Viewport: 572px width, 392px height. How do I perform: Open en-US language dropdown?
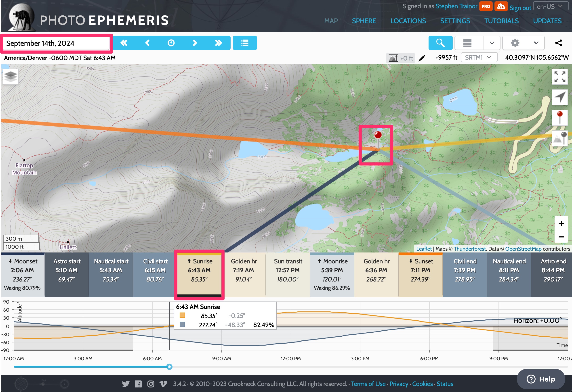tap(551, 6)
